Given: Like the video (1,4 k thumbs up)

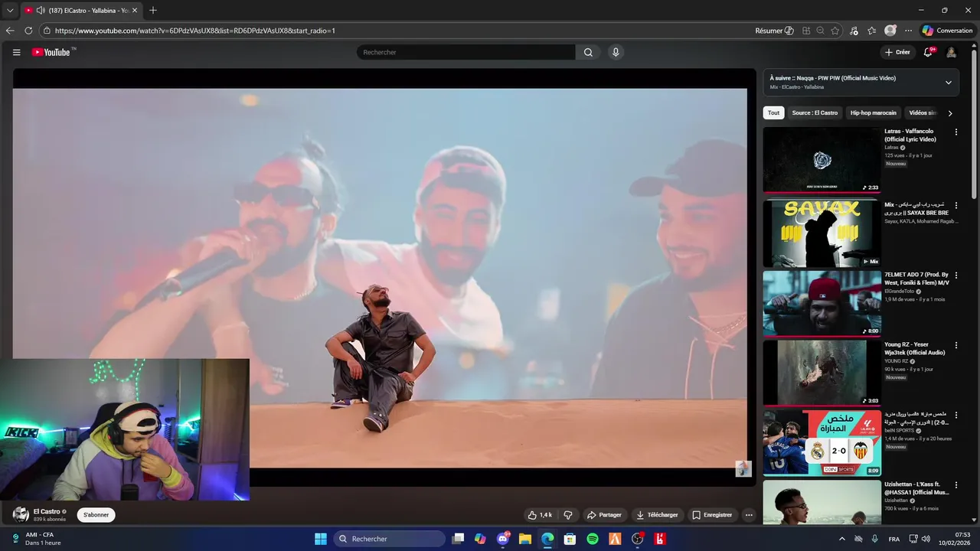Looking at the screenshot, I should (540, 515).
